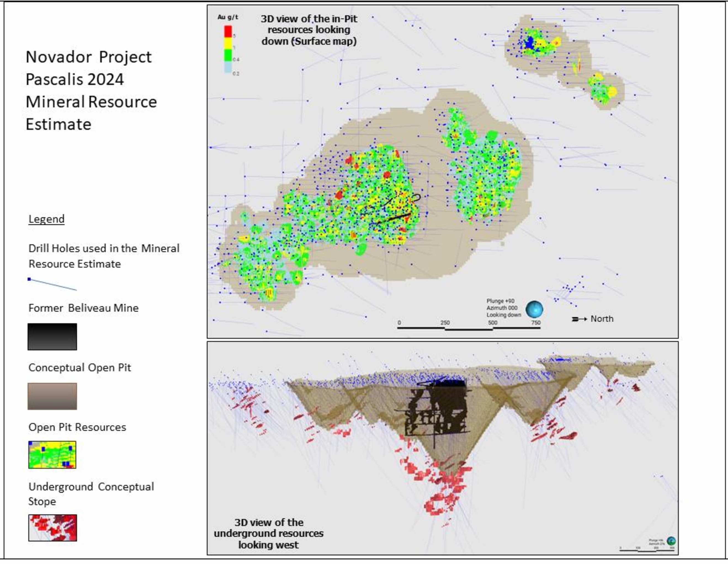Click the Underground Conceptual Stope legend thumbnail
Screen dimensions: 728x564
coord(52,528)
